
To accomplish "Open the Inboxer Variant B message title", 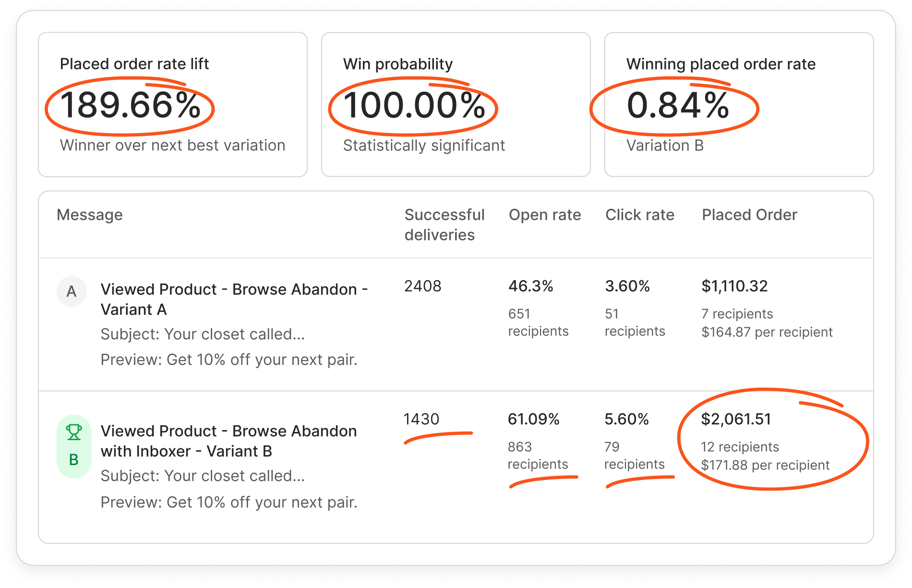I will click(228, 441).
